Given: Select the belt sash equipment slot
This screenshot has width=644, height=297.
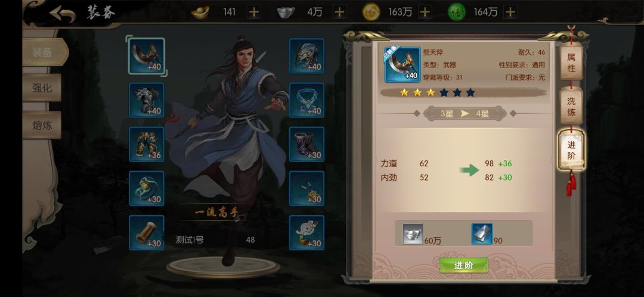Looking at the screenshot, I should (x=147, y=188).
